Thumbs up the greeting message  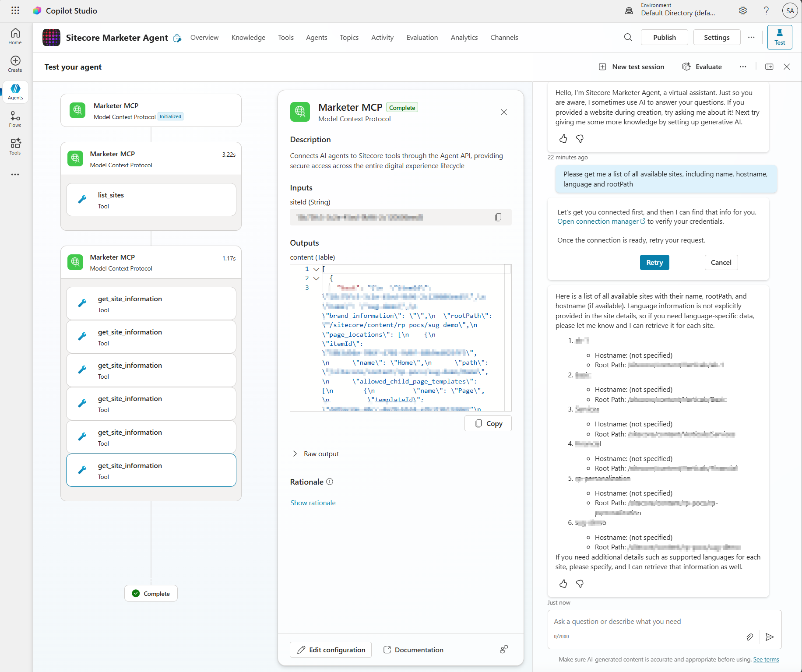(x=563, y=139)
